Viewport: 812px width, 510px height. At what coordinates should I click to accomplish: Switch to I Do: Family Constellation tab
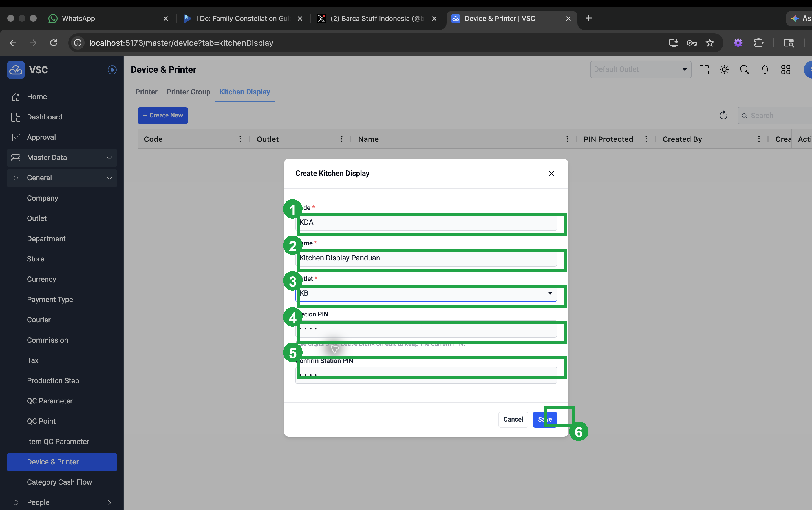[x=242, y=19]
